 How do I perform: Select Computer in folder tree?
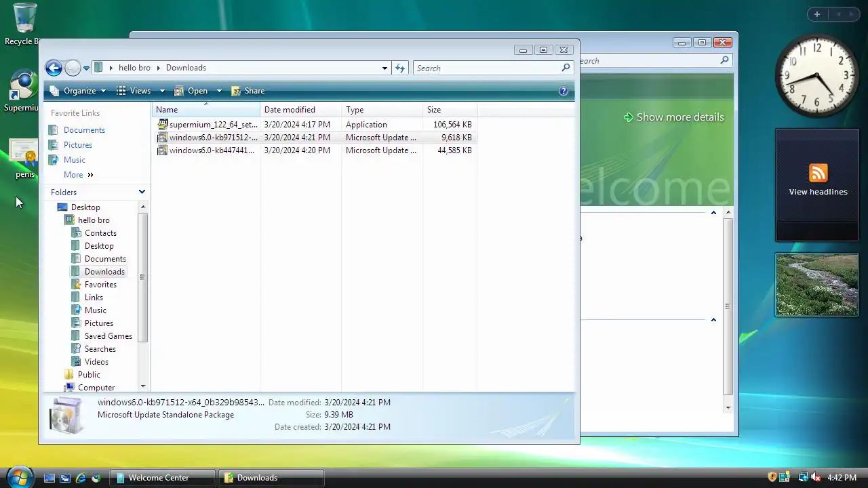tap(96, 388)
